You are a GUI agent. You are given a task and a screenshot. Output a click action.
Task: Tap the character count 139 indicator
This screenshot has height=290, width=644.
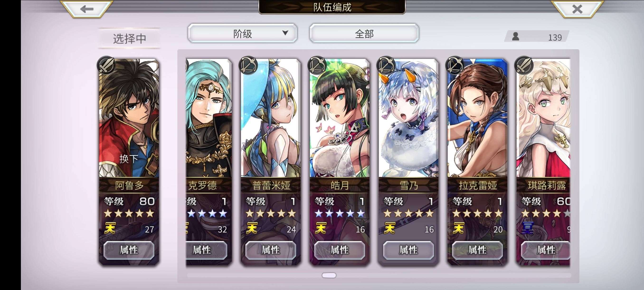click(537, 37)
